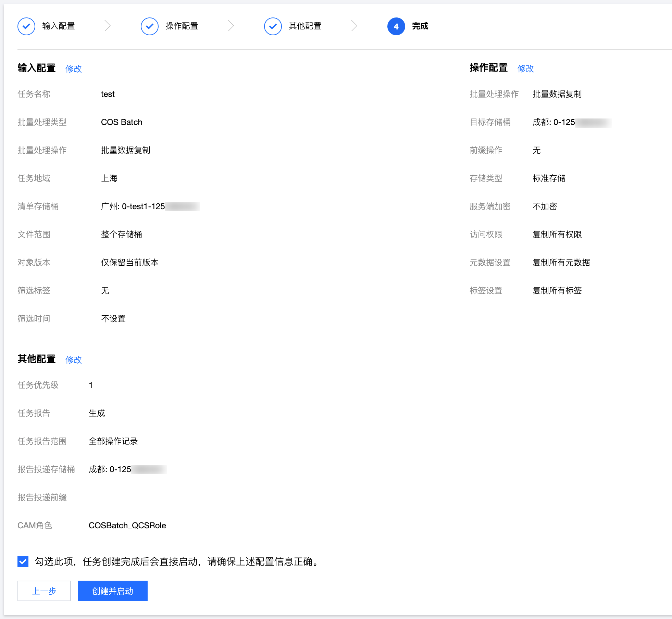Open 修改 link beside 输入配置 heading
This screenshot has height=619, width=672.
(73, 69)
